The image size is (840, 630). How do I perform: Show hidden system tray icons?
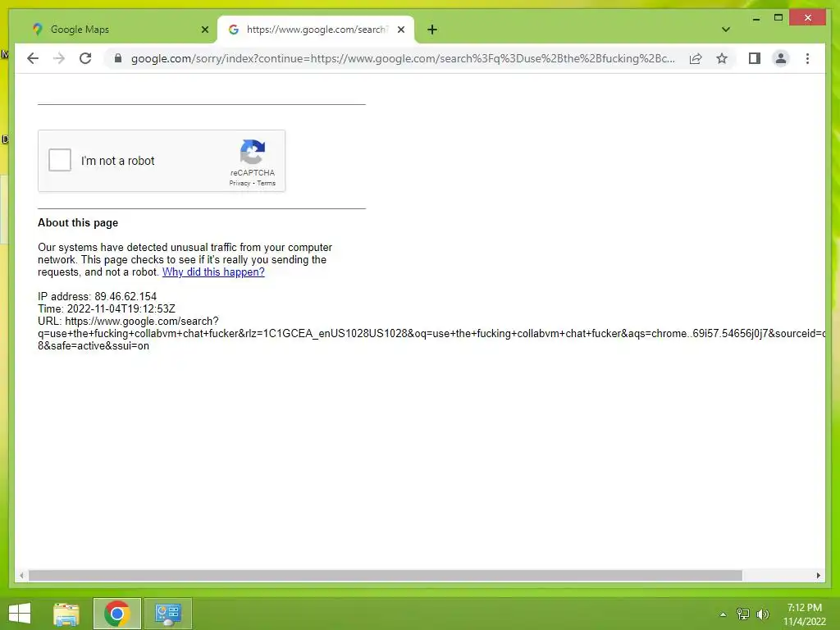(723, 614)
